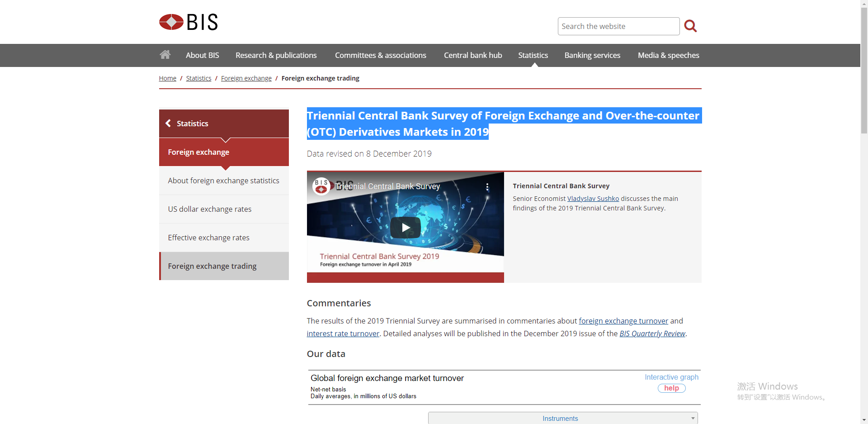Screen dimensions: 868x424
Task: Open the Statistics navigation menu
Action: point(533,55)
